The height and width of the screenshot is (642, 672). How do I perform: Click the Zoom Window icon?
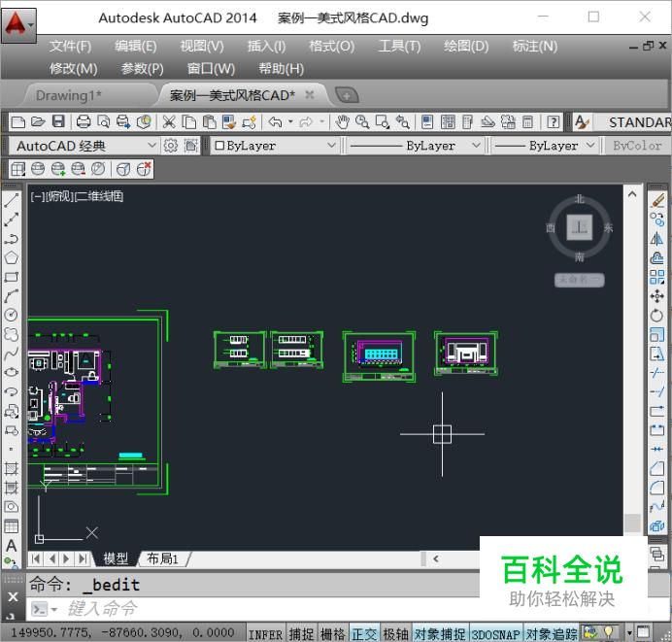tap(383, 122)
